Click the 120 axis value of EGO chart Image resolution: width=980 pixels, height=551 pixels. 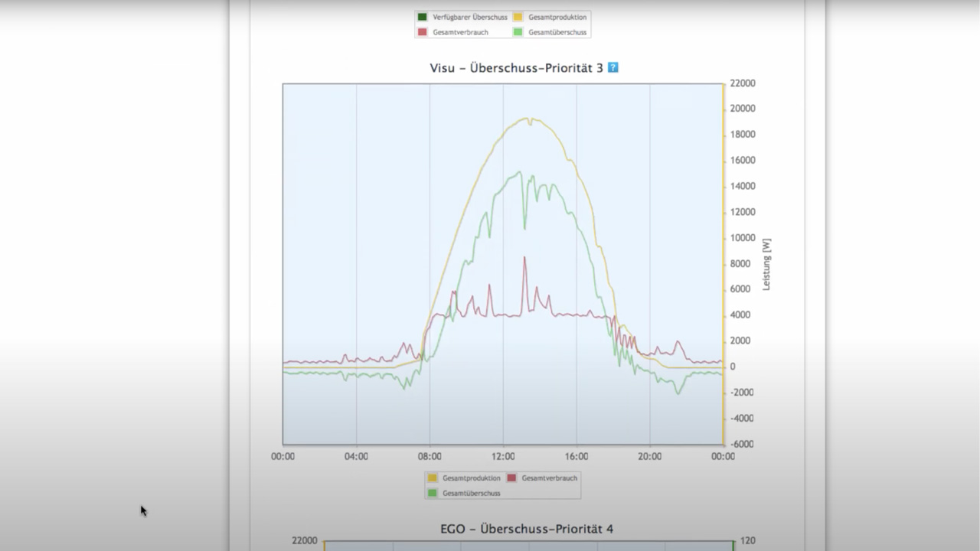click(748, 540)
